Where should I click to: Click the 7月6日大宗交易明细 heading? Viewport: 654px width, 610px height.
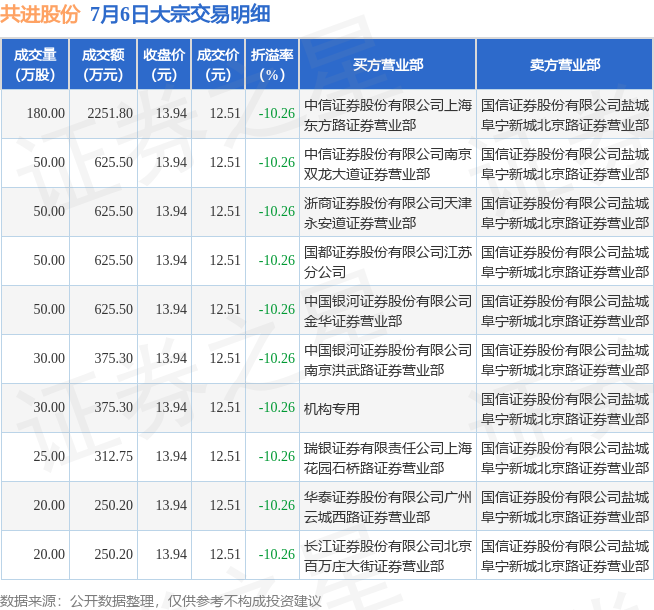180,14
